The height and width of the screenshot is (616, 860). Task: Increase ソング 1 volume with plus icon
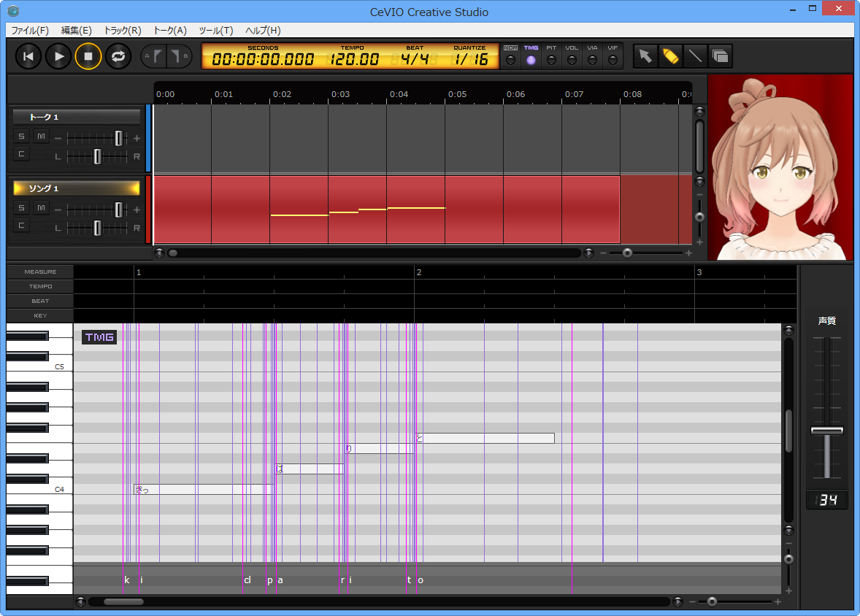pyautogui.click(x=137, y=209)
